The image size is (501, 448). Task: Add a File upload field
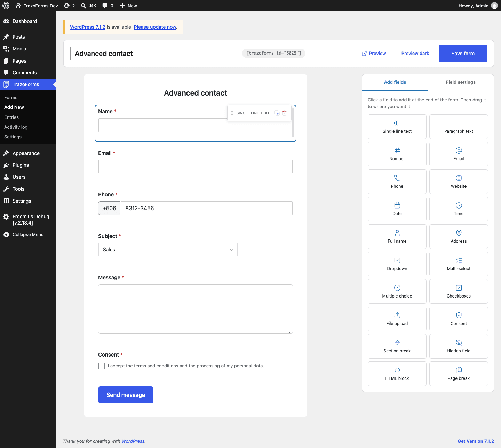[397, 319]
